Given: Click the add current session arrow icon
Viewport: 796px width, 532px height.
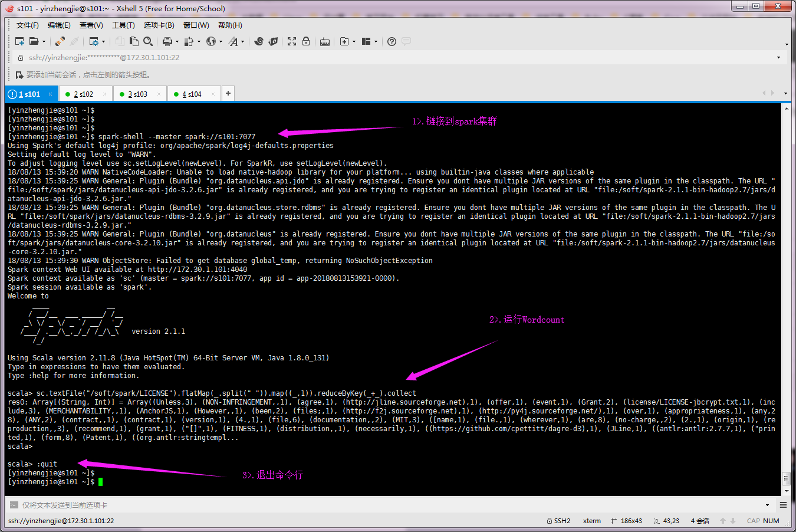Looking at the screenshot, I should coord(19,75).
